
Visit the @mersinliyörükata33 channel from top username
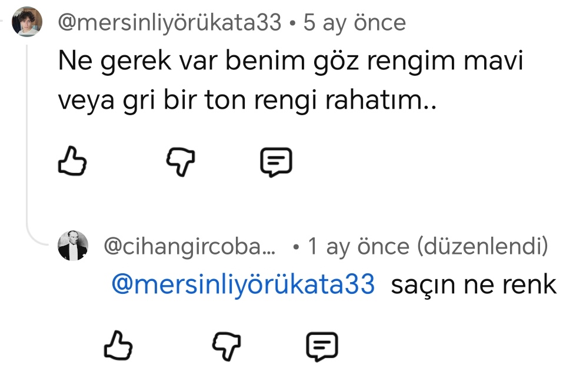pos(169,24)
